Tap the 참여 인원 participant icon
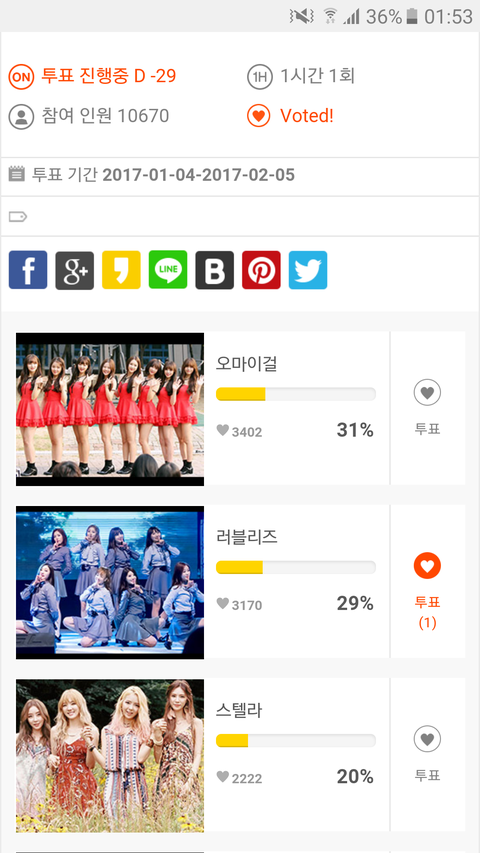 point(21,116)
